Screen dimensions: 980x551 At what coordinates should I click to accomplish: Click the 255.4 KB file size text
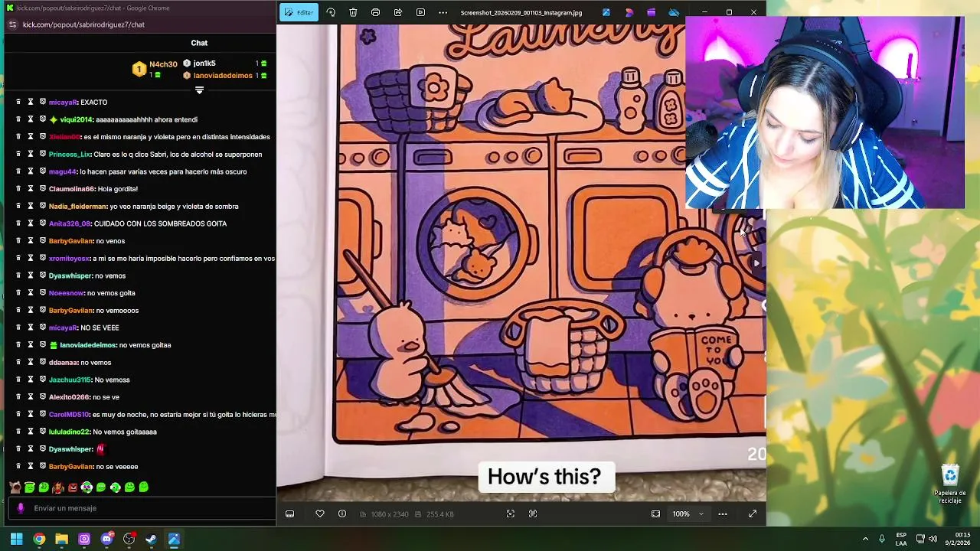(x=440, y=514)
